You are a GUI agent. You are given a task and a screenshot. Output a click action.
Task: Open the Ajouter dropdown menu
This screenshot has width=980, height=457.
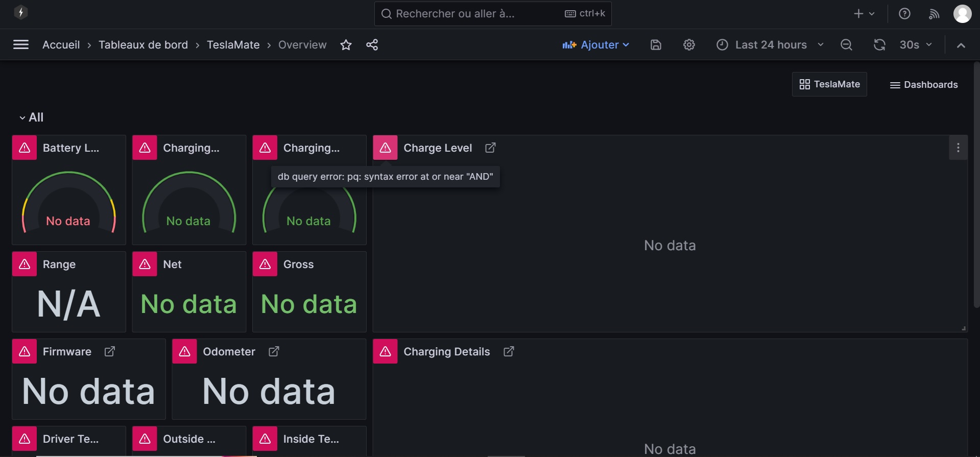click(595, 45)
